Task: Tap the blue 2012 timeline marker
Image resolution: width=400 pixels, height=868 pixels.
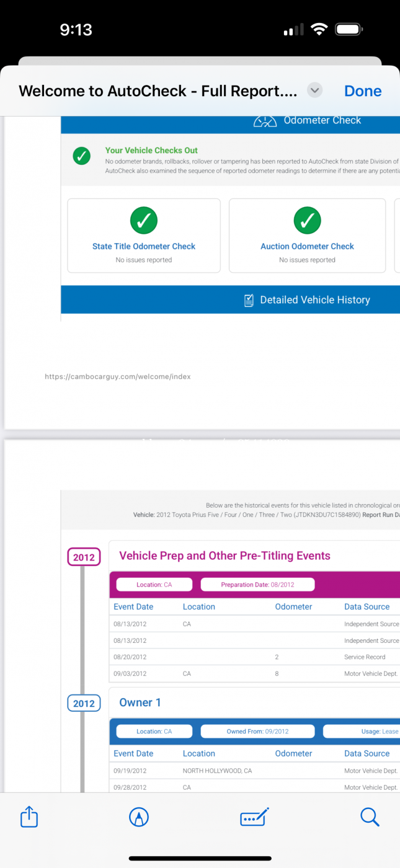Action: pos(84,704)
